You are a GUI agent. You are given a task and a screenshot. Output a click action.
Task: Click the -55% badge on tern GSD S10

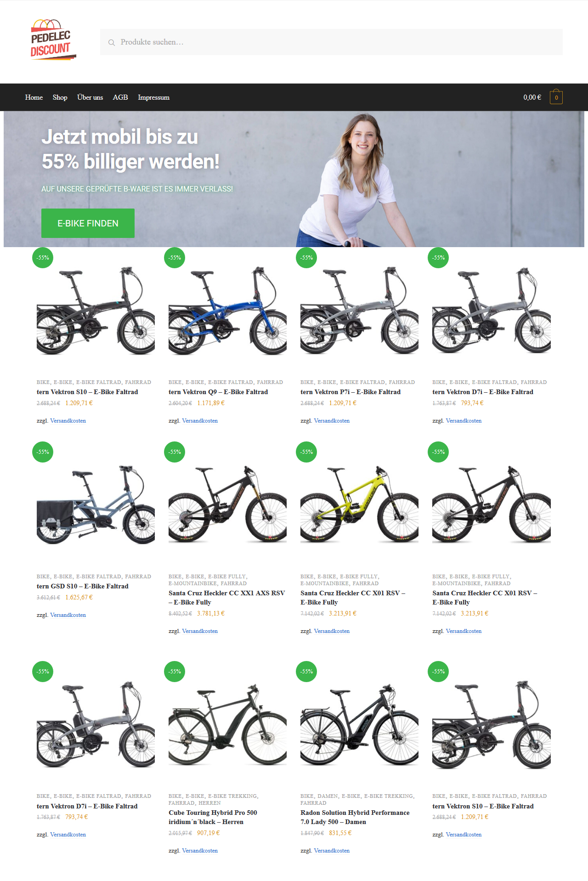pyautogui.click(x=43, y=452)
